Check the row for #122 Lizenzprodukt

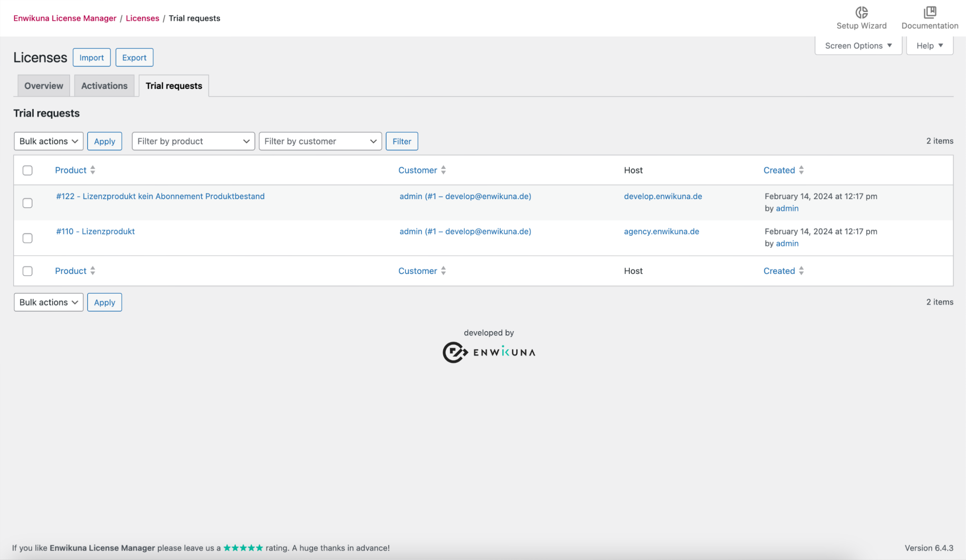28,203
